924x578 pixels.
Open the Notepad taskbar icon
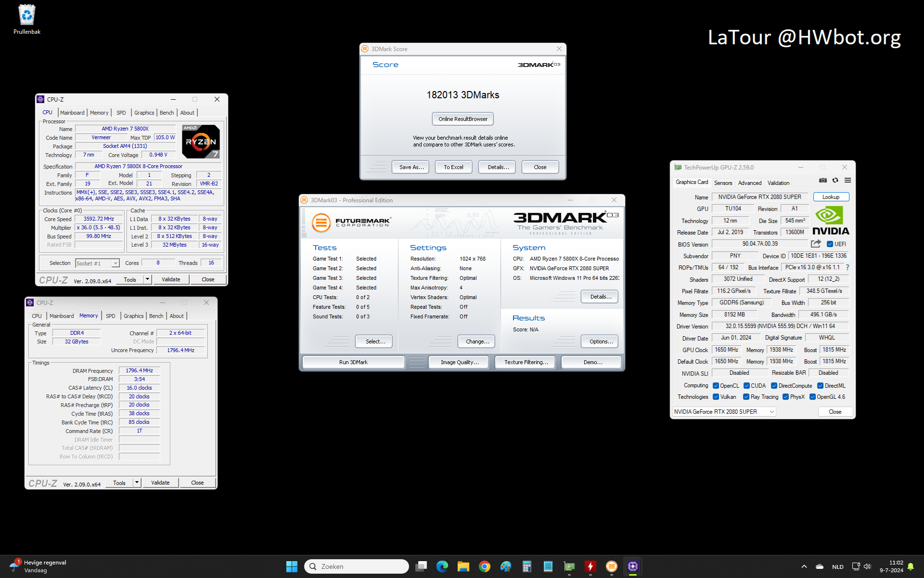(x=548, y=566)
